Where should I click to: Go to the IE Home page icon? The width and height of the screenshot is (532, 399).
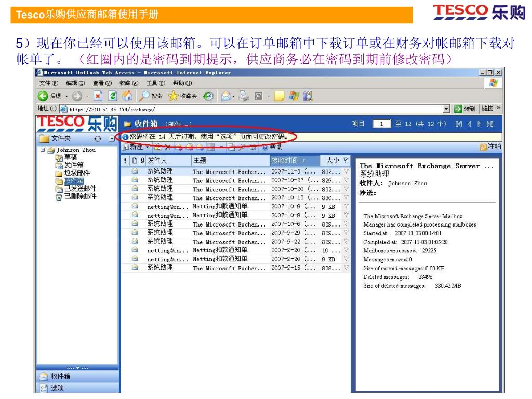pyautogui.click(x=127, y=96)
